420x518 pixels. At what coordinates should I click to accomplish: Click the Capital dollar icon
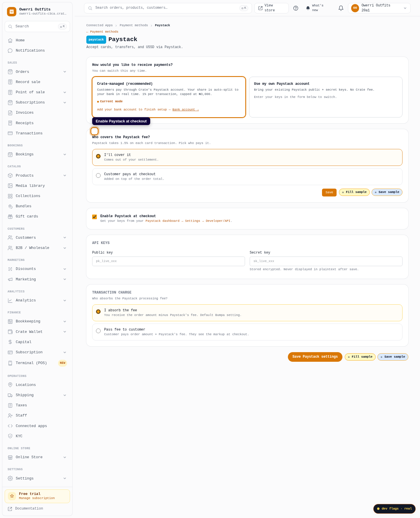(10, 342)
